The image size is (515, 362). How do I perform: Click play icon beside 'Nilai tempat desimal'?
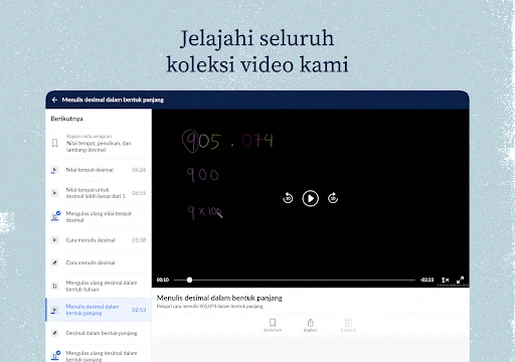pyautogui.click(x=55, y=170)
